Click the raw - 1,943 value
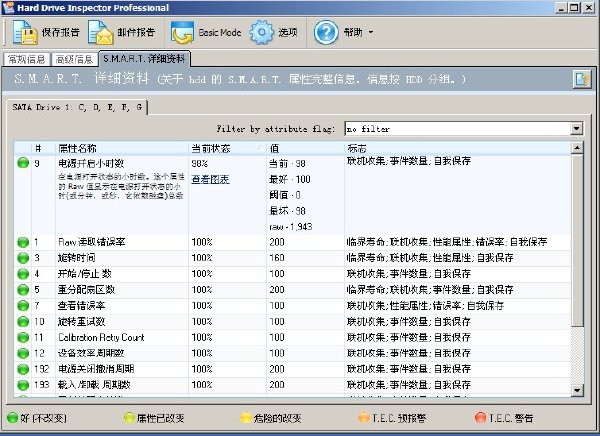The image size is (600, 436). point(291,227)
